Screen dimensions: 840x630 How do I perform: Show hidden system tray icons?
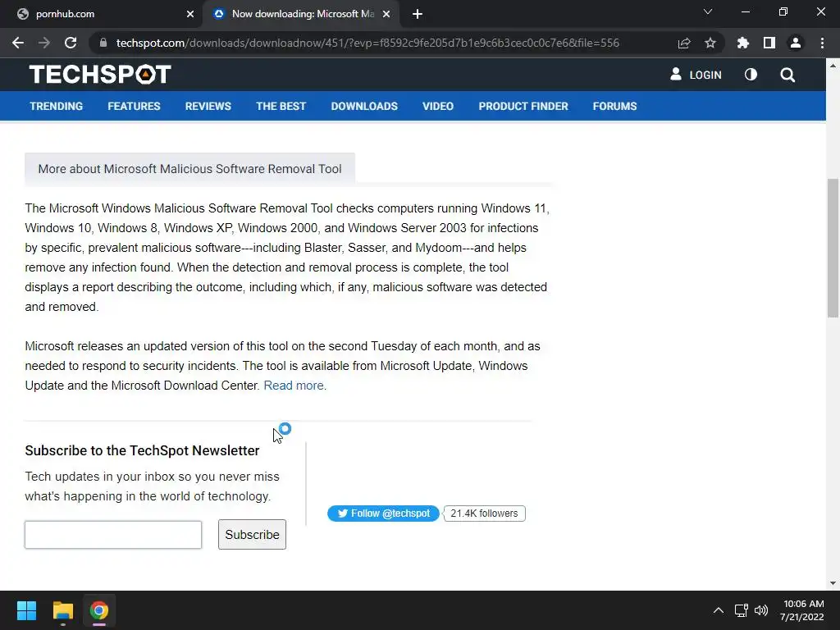[x=719, y=610]
